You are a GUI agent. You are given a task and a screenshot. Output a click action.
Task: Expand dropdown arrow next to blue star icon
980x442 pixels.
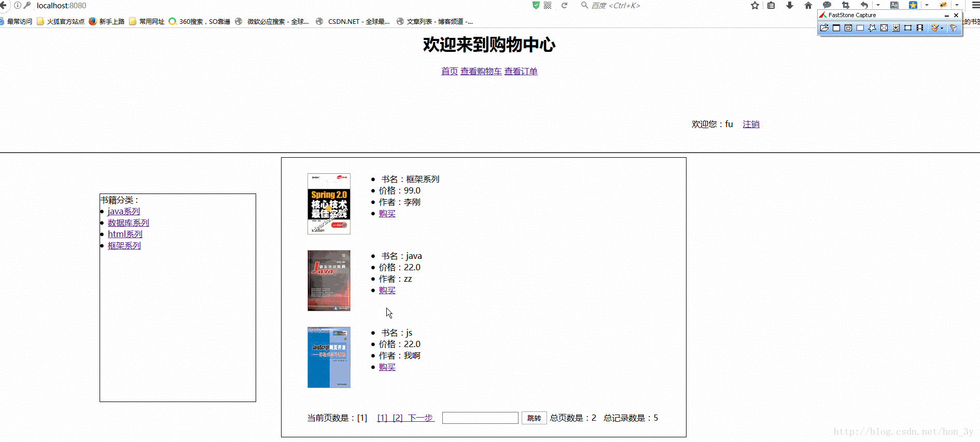click(927, 5)
